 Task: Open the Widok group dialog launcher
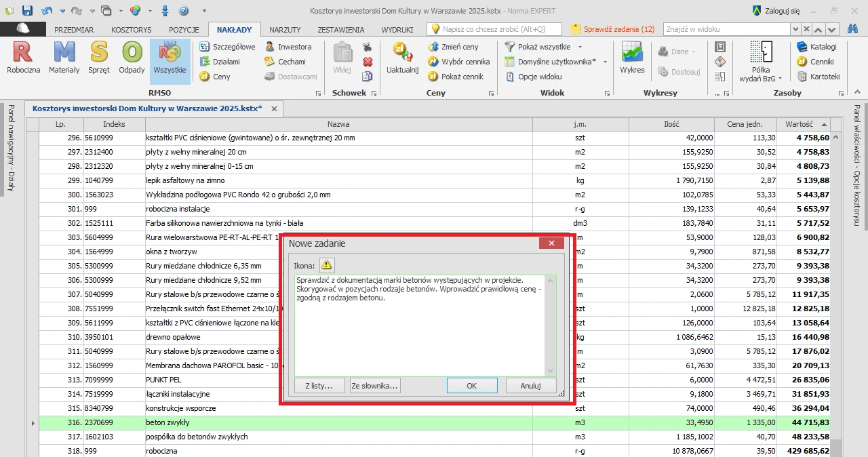pyautogui.click(x=607, y=93)
